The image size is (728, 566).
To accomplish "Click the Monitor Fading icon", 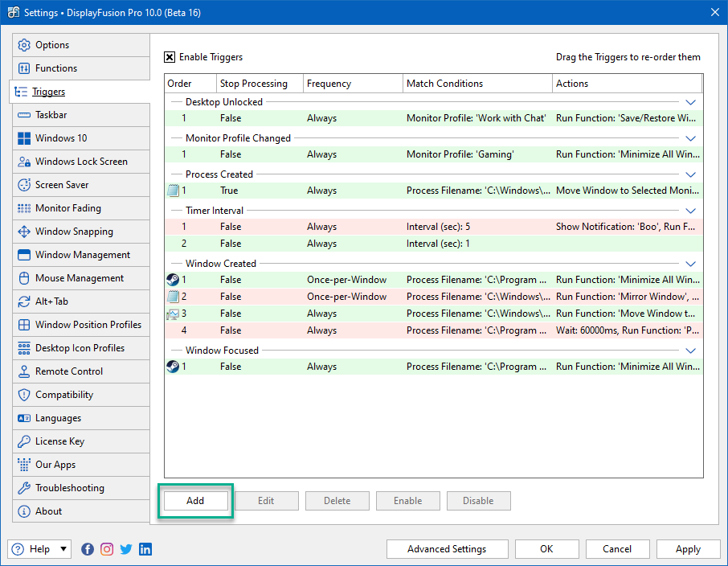I will [23, 208].
